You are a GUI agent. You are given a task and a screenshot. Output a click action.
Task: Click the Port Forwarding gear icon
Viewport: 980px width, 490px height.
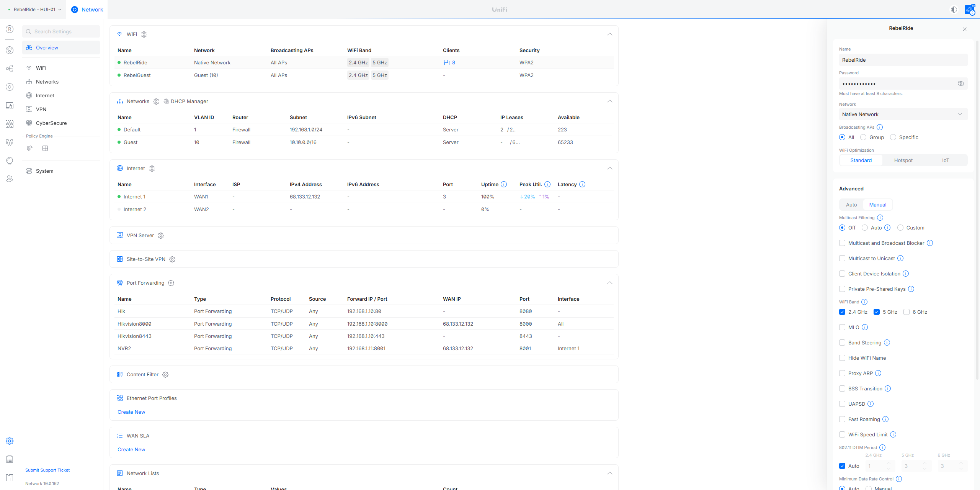[x=171, y=283]
